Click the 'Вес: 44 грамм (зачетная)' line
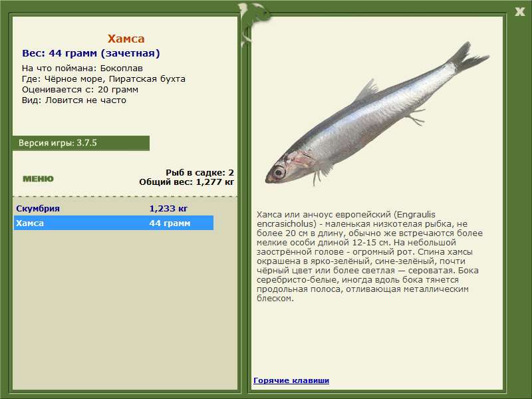This screenshot has width=532, height=399. pyautogui.click(x=91, y=53)
